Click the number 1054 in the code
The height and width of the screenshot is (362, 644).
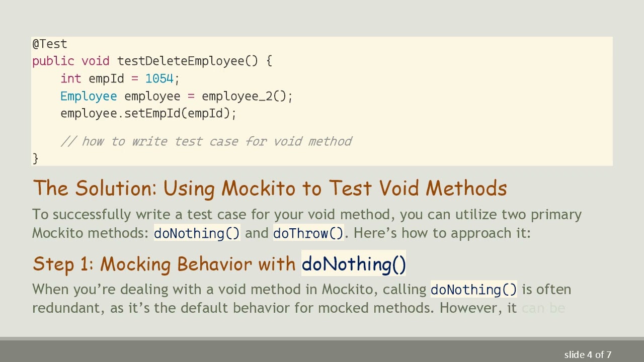pyautogui.click(x=159, y=79)
